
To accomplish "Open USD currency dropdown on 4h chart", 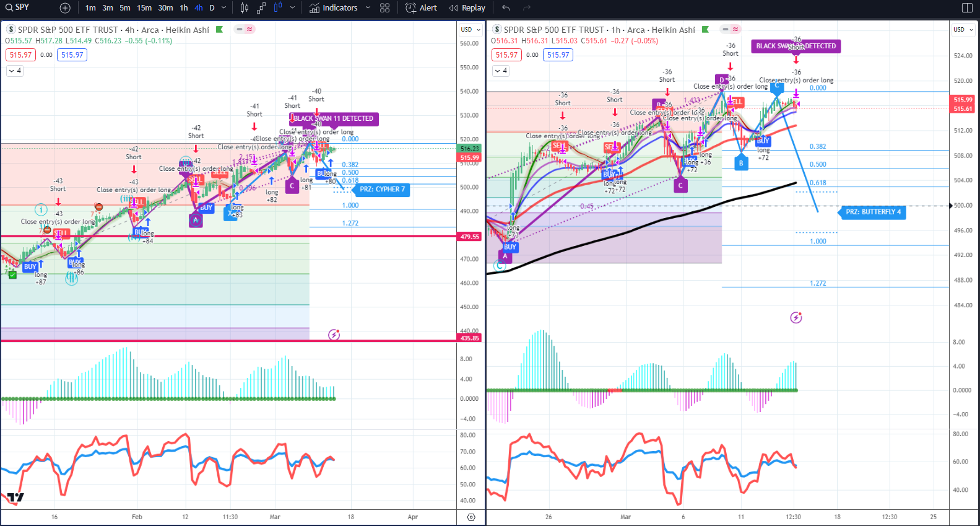I will pos(470,30).
